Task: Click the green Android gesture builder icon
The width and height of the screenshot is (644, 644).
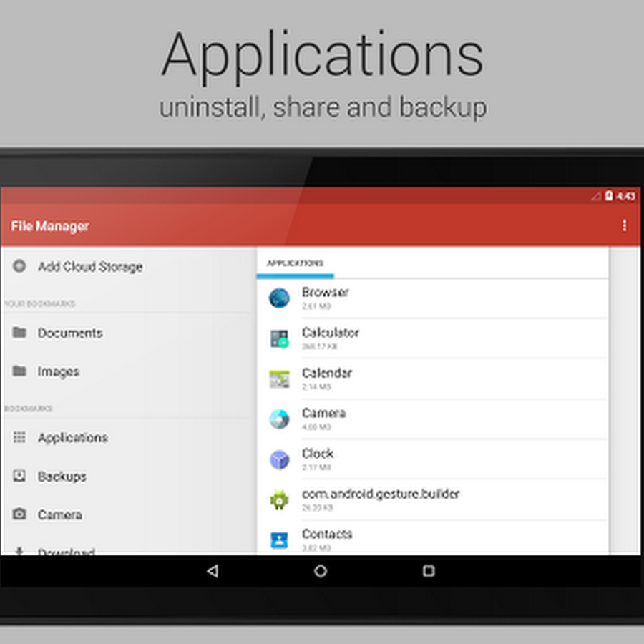Action: click(279, 499)
